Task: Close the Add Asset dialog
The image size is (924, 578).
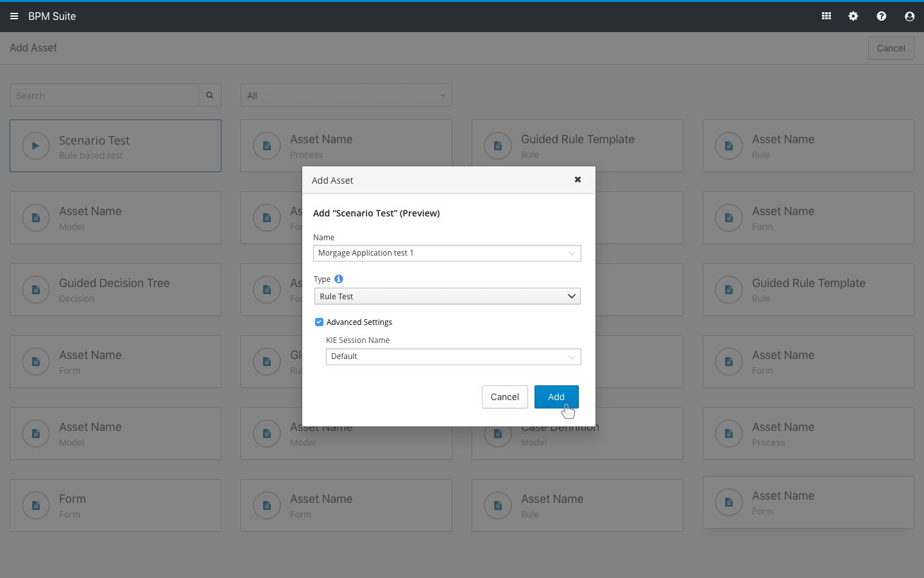Action: coord(577,180)
